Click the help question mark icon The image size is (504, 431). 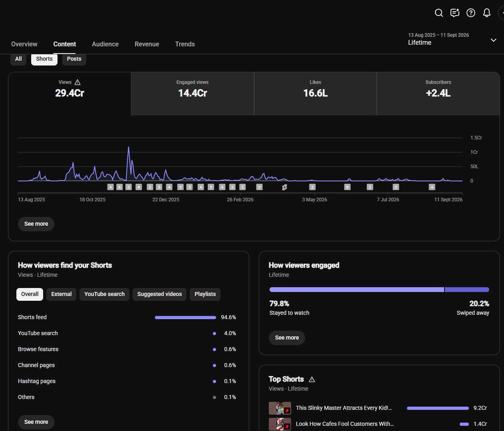(471, 13)
